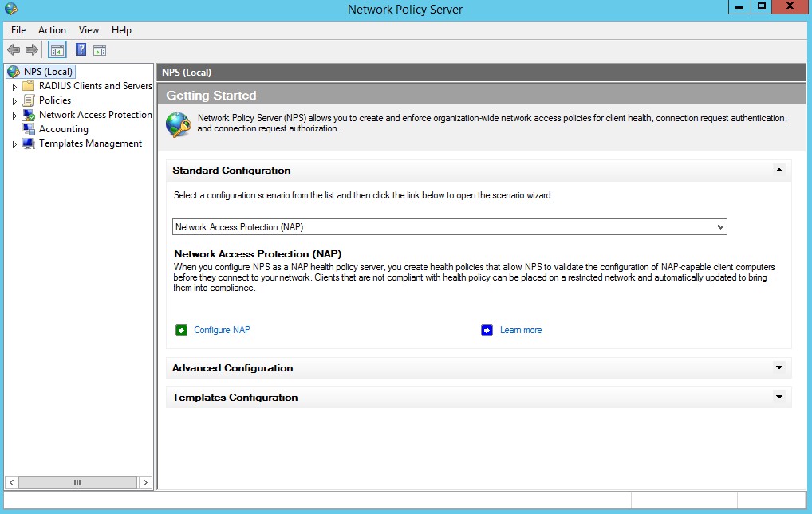Image resolution: width=812 pixels, height=514 pixels.
Task: Click the tree pane scroll right arrow
Action: click(x=145, y=482)
